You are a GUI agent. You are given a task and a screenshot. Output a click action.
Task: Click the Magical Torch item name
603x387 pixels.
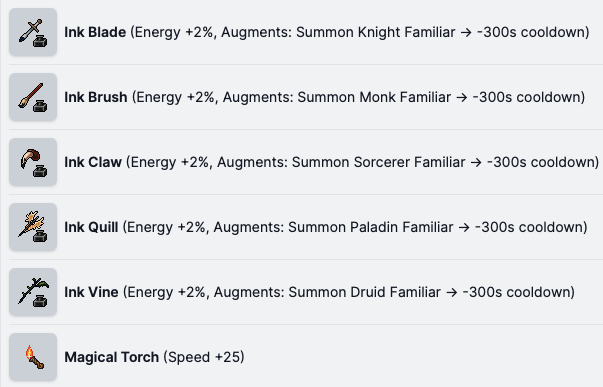click(112, 357)
